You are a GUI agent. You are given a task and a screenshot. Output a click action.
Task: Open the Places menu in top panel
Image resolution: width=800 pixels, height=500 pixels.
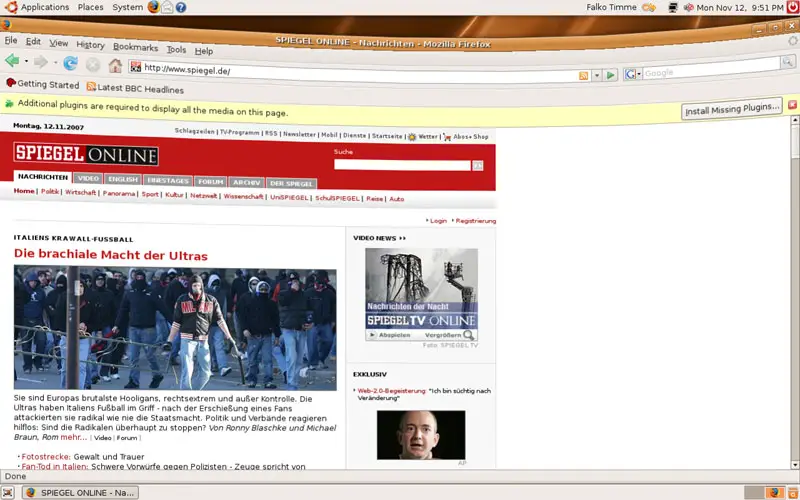[90, 7]
